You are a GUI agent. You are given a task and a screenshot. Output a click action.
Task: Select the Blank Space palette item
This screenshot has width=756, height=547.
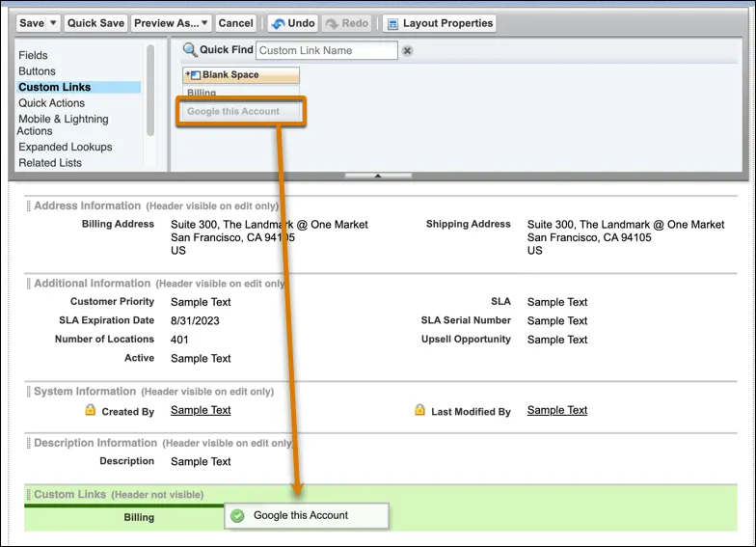click(241, 75)
